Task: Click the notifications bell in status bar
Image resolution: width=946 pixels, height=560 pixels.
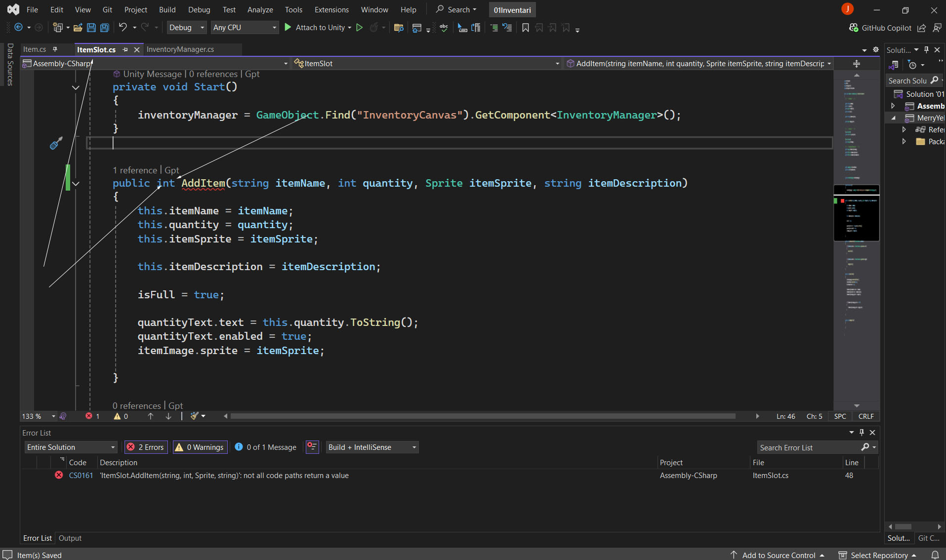Action: pyautogui.click(x=935, y=555)
